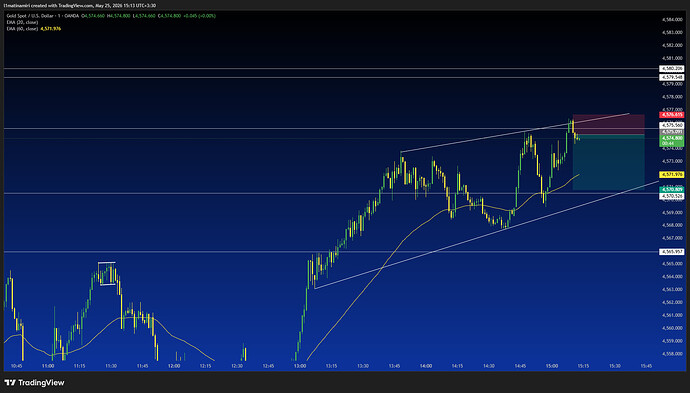Screen dimensions: 690x393
Task: Click the 4,579.548 price line label
Action: pyautogui.click(x=672, y=77)
